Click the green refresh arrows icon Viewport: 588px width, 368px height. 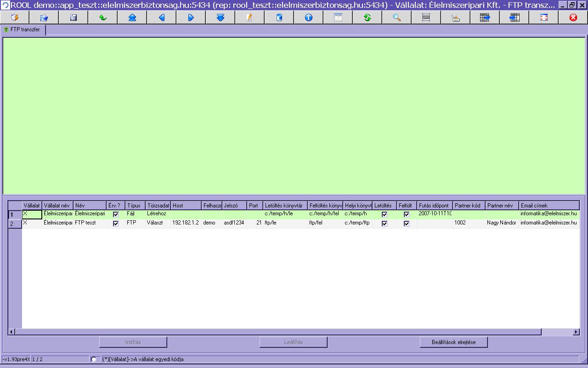[367, 17]
